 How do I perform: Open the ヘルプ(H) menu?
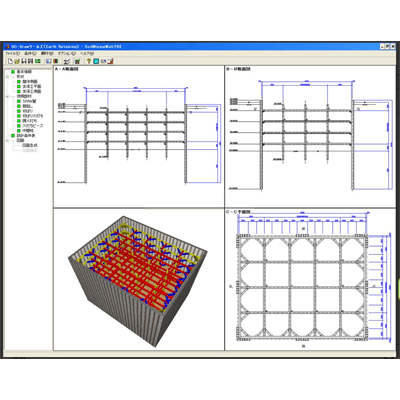tap(87, 53)
